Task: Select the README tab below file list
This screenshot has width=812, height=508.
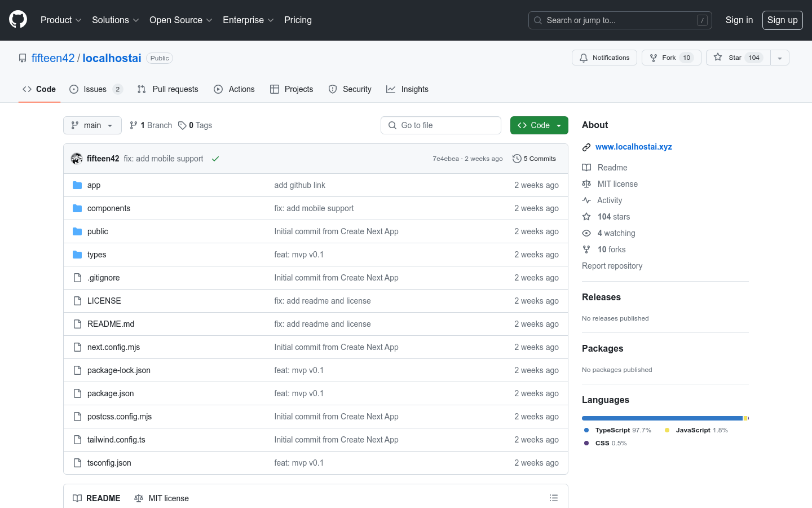Action: (x=96, y=498)
